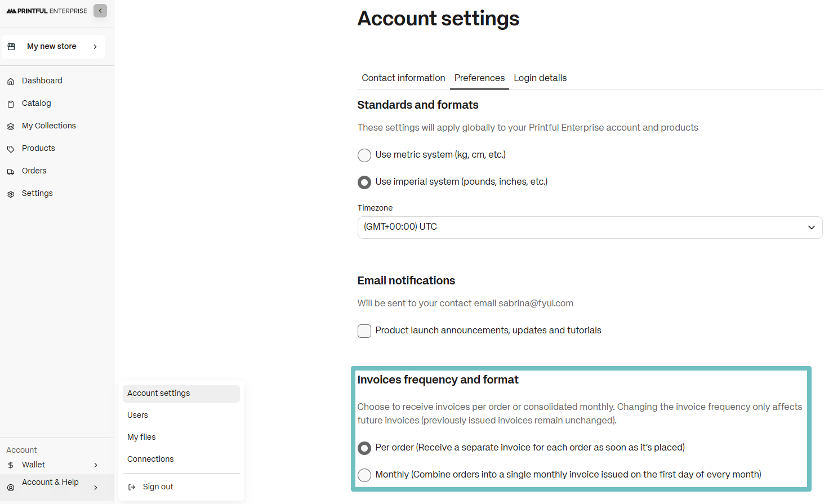Click Invoices frequency and format heading
Viewport: 833px width, 504px height.
pyautogui.click(x=438, y=380)
